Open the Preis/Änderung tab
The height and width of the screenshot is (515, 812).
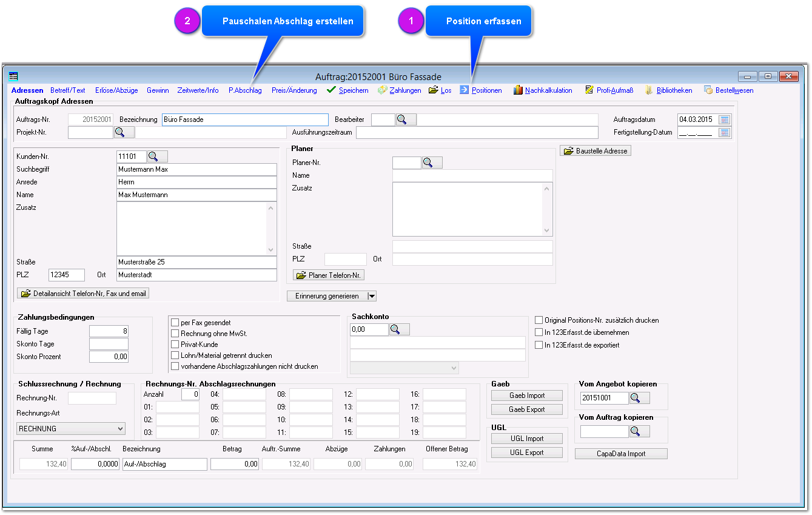[x=294, y=90]
